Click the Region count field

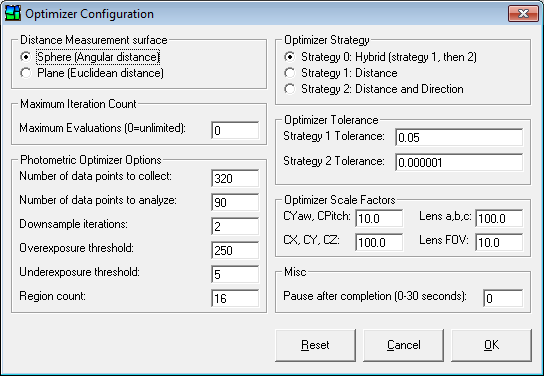[235, 298]
